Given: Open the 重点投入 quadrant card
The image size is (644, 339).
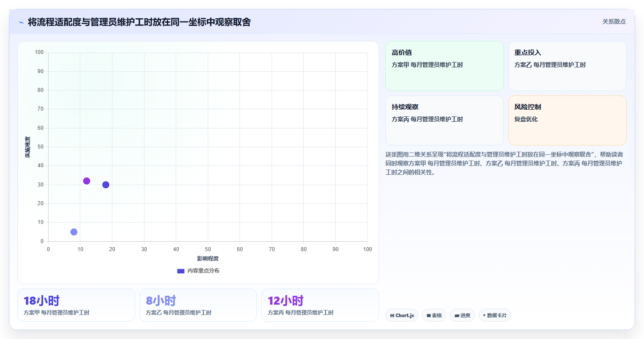Looking at the screenshot, I should 567,66.
